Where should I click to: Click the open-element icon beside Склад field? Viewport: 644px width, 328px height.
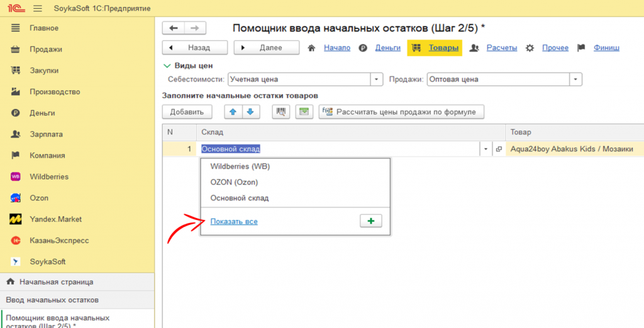click(x=499, y=149)
